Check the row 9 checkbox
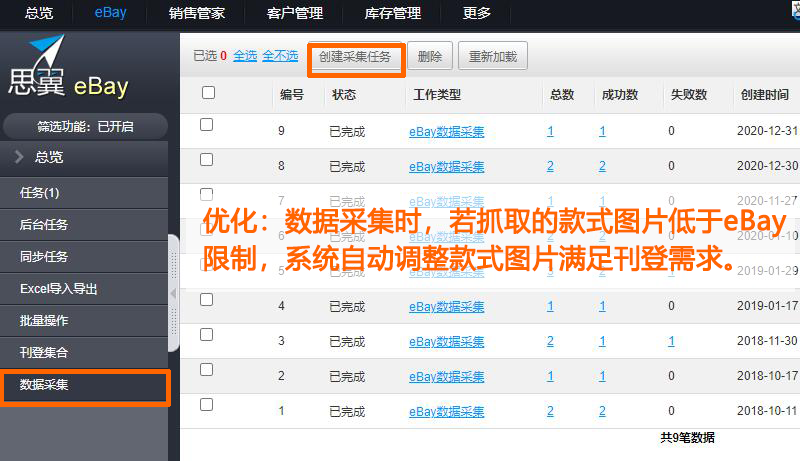 [x=206, y=124]
